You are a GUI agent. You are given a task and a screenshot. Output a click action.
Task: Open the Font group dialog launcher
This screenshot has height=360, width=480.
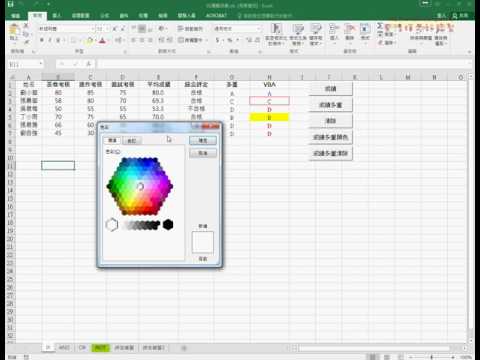(x=125, y=51)
